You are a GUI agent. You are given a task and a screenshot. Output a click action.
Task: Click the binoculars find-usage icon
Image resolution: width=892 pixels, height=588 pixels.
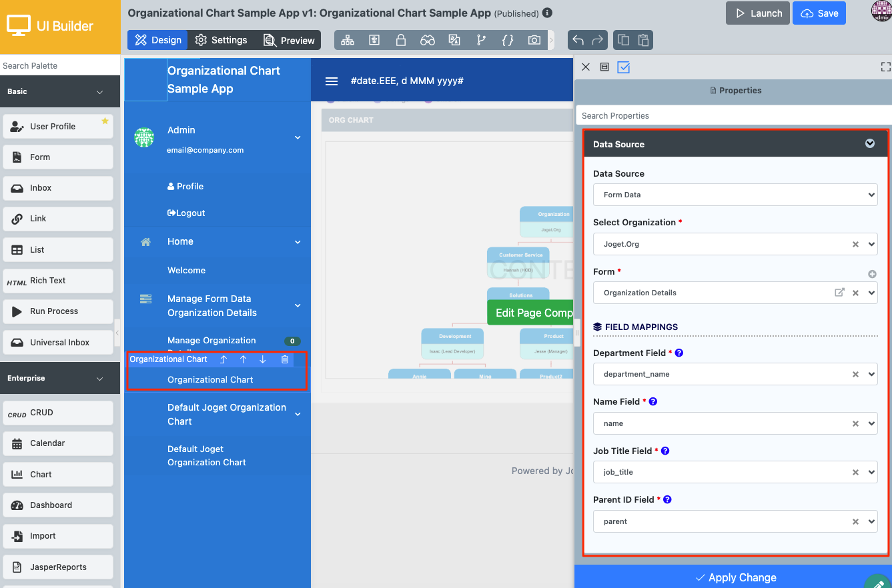[x=428, y=40]
